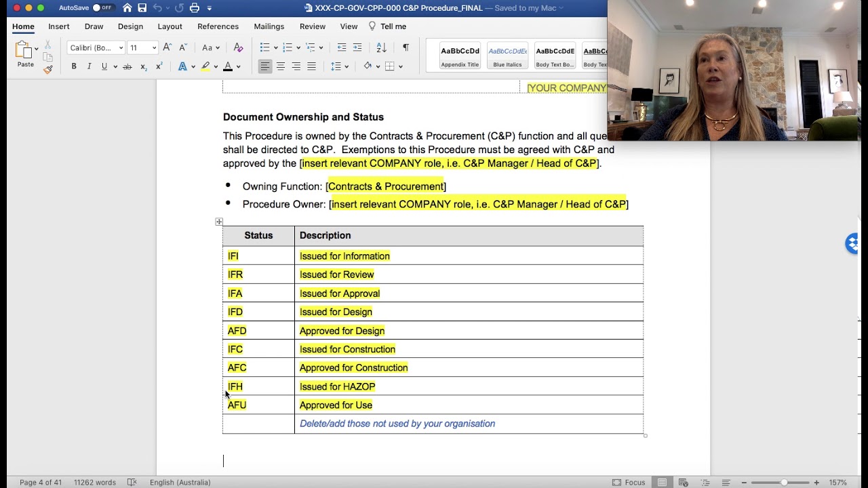This screenshot has height=488, width=868.
Task: Open the References ribbon tab
Action: coord(218,26)
